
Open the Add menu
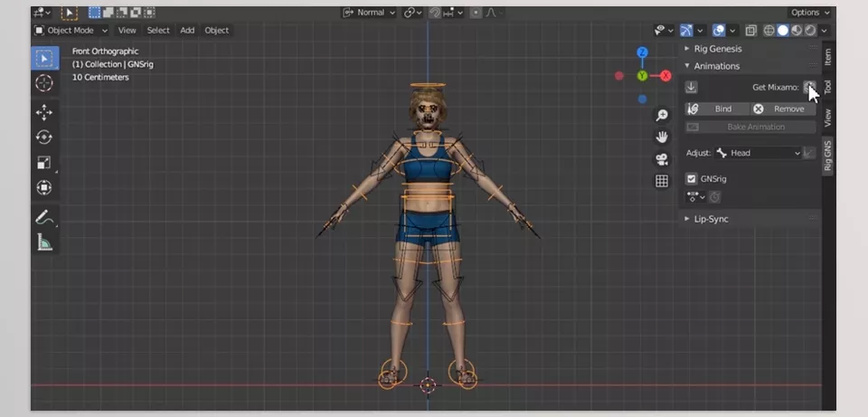[x=187, y=31]
